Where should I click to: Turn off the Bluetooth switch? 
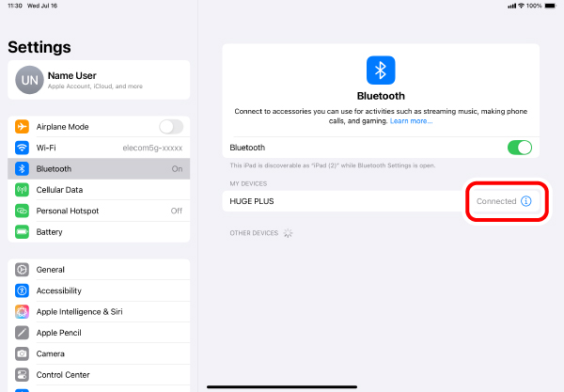[x=520, y=148]
